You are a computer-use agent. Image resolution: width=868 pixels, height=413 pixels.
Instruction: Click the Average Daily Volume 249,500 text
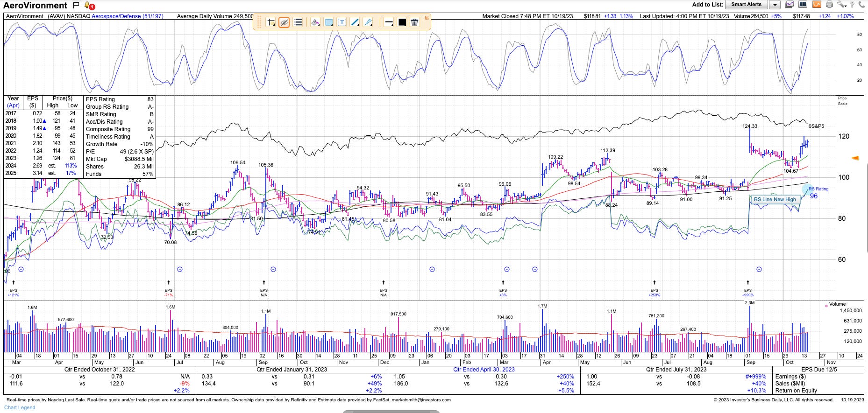pyautogui.click(x=215, y=16)
